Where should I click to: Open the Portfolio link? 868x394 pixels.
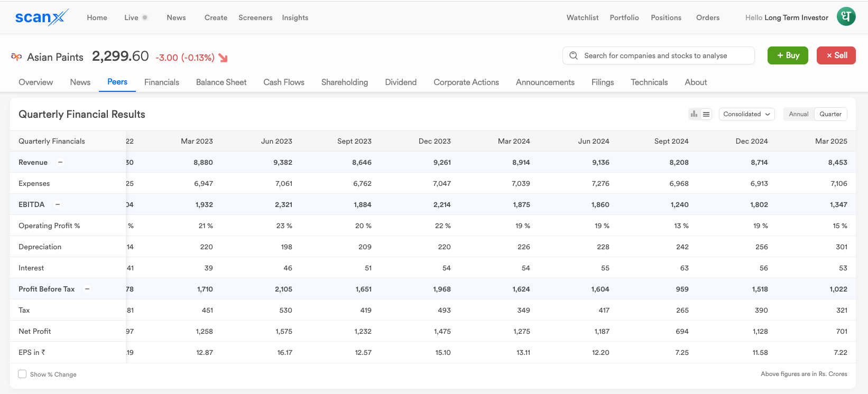pyautogui.click(x=624, y=17)
